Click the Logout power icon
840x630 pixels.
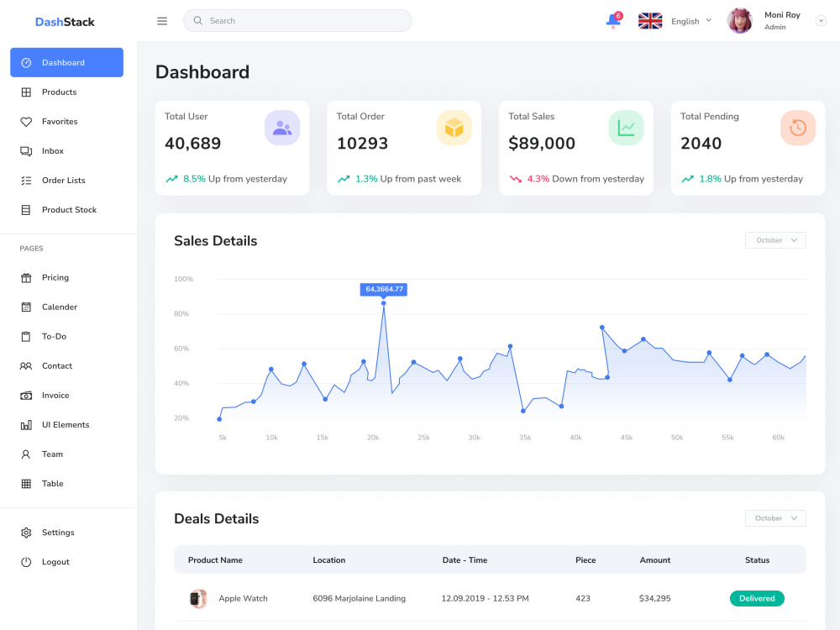[x=26, y=562]
